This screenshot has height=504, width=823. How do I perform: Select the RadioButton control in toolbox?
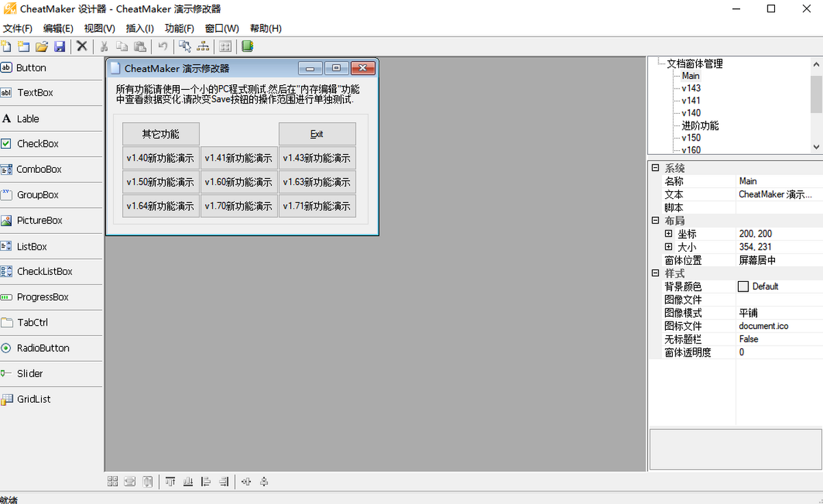[51, 348]
